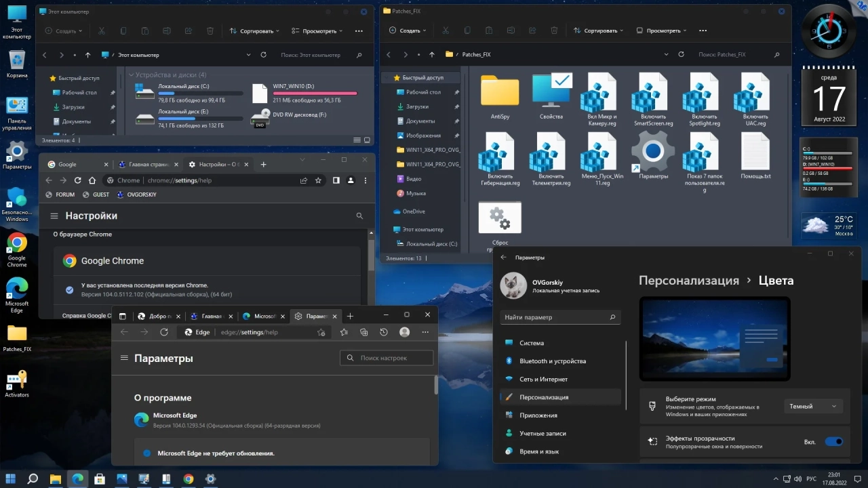Open a new tab in Edge
Image resolution: width=868 pixels, height=488 pixels.
[x=350, y=316]
